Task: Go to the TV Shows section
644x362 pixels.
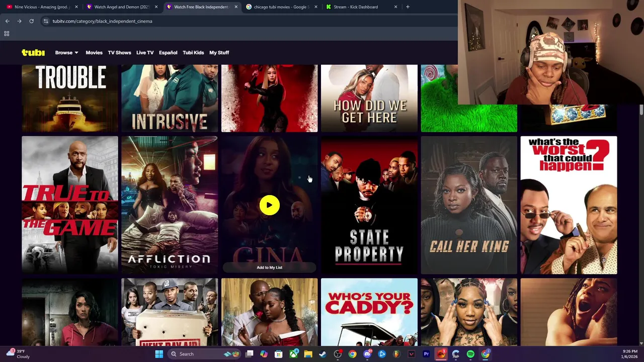Action: [119, 52]
